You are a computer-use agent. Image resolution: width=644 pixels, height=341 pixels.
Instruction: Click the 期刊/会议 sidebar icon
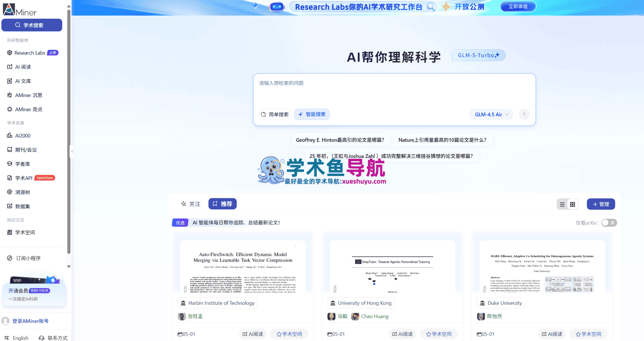[x=10, y=149]
